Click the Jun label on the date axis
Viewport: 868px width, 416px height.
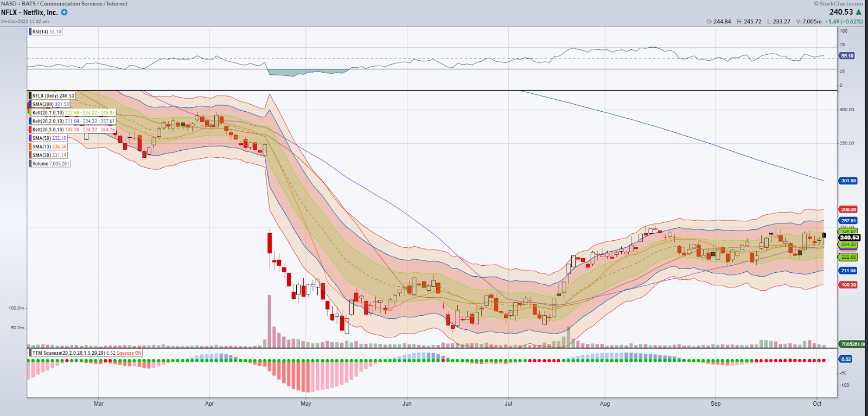click(x=407, y=404)
